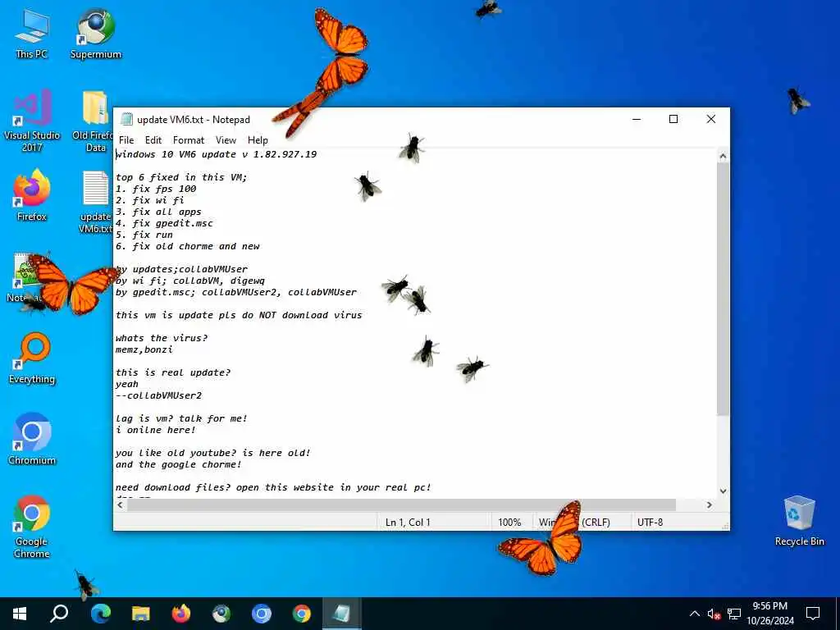The width and height of the screenshot is (840, 630).
Task: Open the Old Firefox Data folder
Action: (94, 121)
